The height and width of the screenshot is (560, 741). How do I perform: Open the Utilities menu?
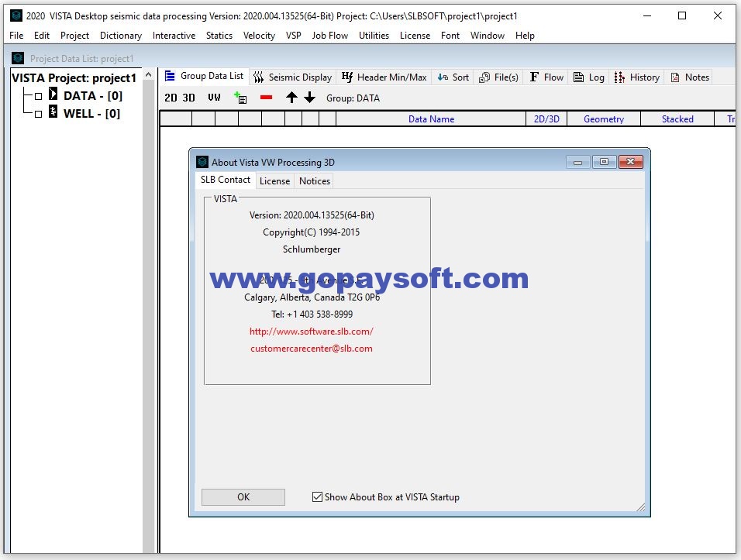click(374, 36)
